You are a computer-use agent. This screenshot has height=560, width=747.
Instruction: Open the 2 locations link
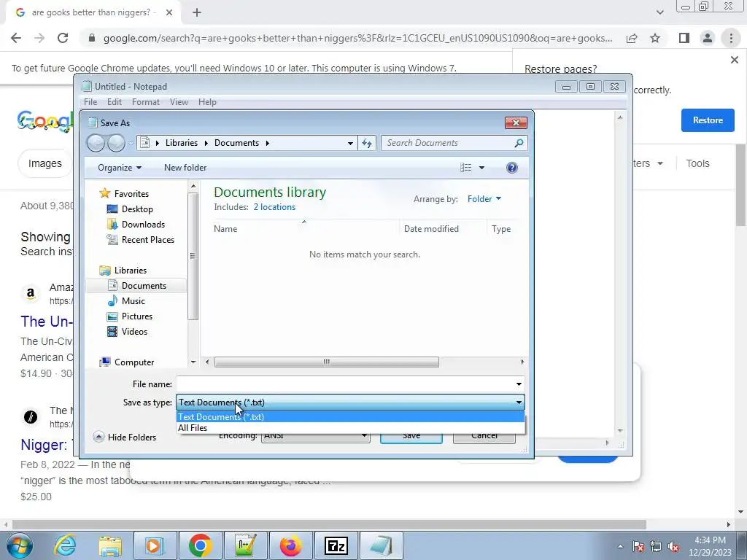pyautogui.click(x=274, y=207)
